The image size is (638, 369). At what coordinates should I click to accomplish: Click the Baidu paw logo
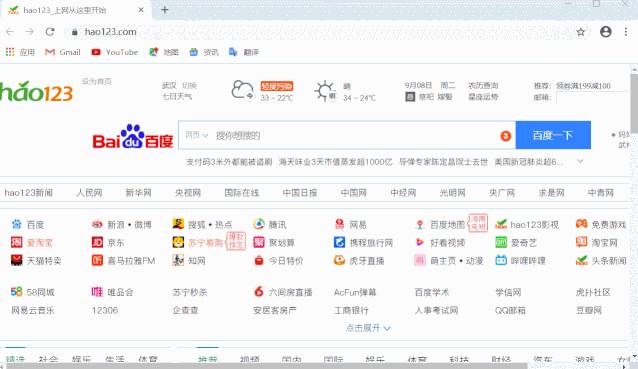pyautogui.click(x=133, y=136)
